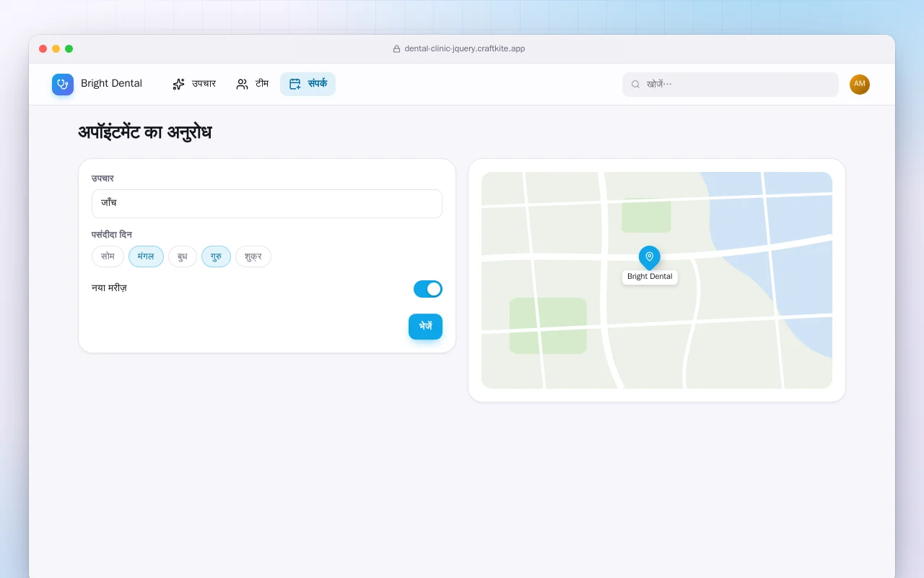
Task: Open the टीम nav tab
Action: pos(253,84)
